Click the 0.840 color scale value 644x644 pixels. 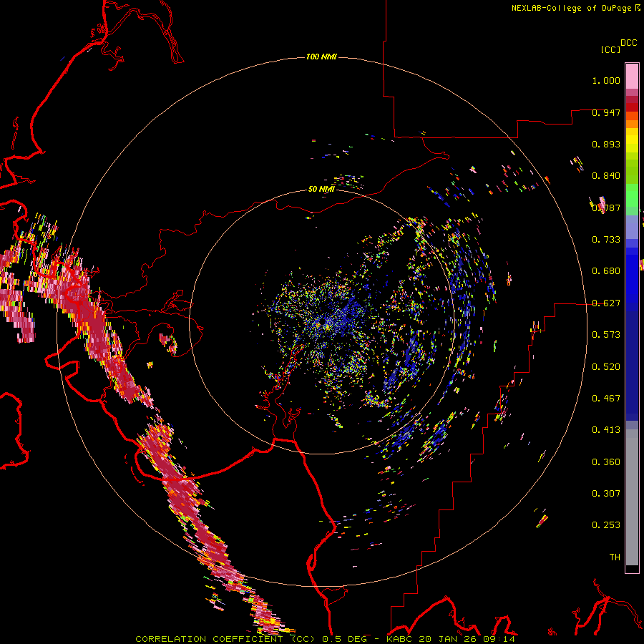(606, 176)
